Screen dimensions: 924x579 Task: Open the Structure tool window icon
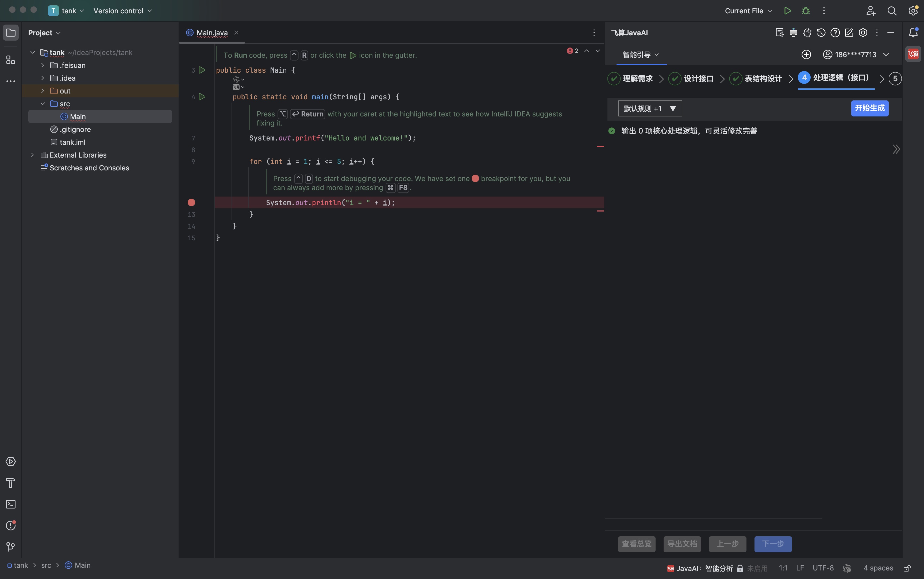pyautogui.click(x=11, y=60)
